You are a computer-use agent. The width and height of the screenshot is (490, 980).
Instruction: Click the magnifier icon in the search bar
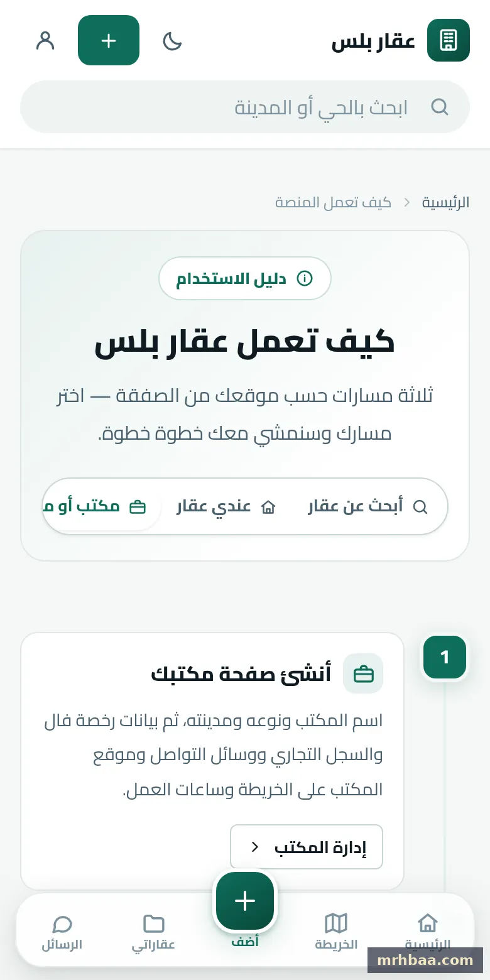440,107
